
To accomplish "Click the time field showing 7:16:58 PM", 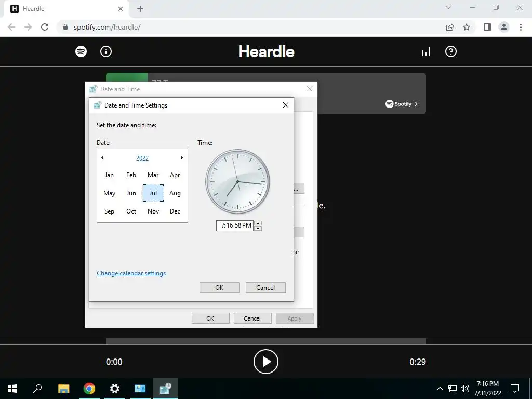I will (x=235, y=225).
